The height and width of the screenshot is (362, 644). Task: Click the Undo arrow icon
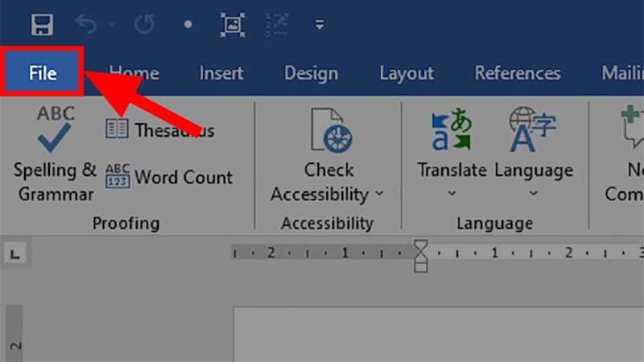tap(86, 24)
